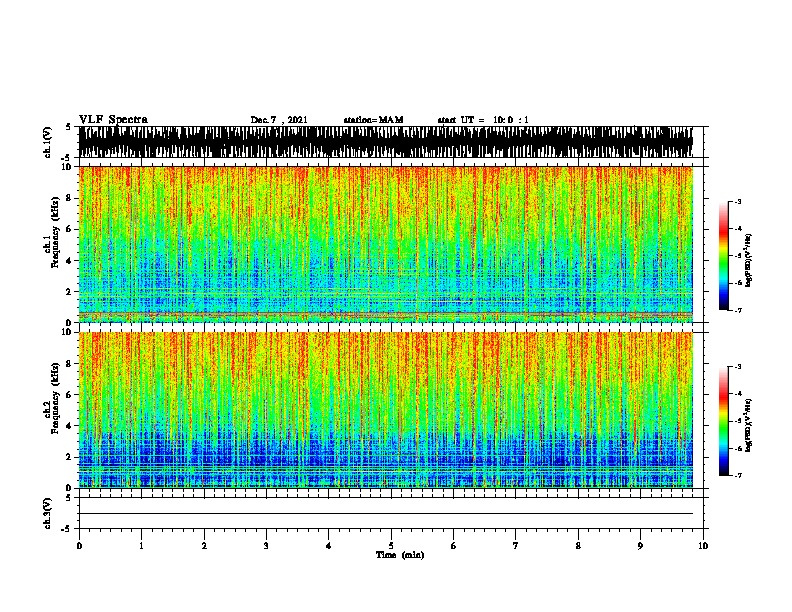792x612 pixels.
Task: Click the color bar beside ch.1 spectrogram
Action: point(723,256)
